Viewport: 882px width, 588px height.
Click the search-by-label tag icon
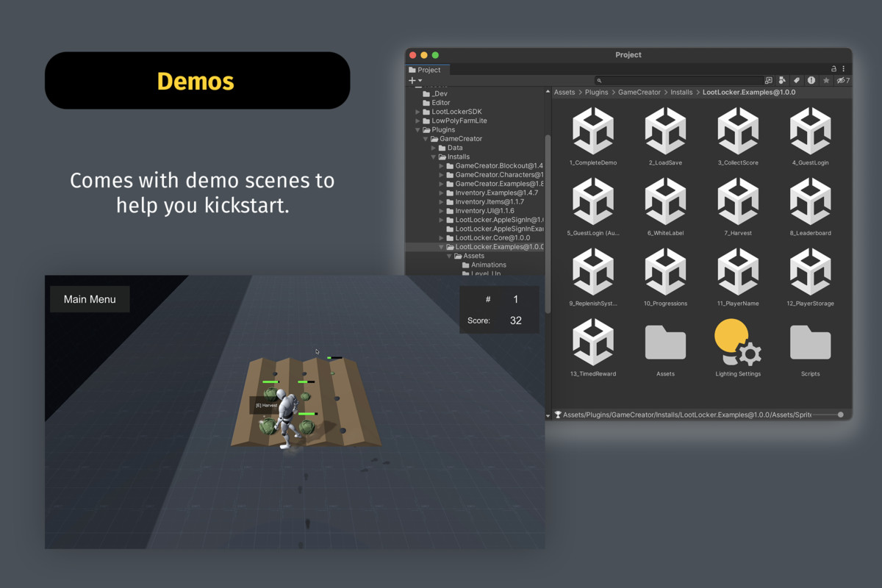coord(797,80)
